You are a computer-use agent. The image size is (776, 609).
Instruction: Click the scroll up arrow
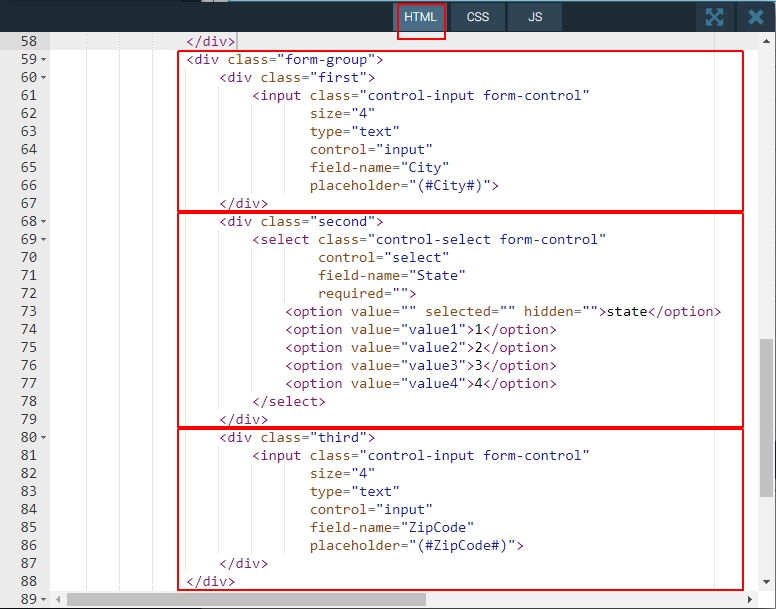tap(767, 41)
